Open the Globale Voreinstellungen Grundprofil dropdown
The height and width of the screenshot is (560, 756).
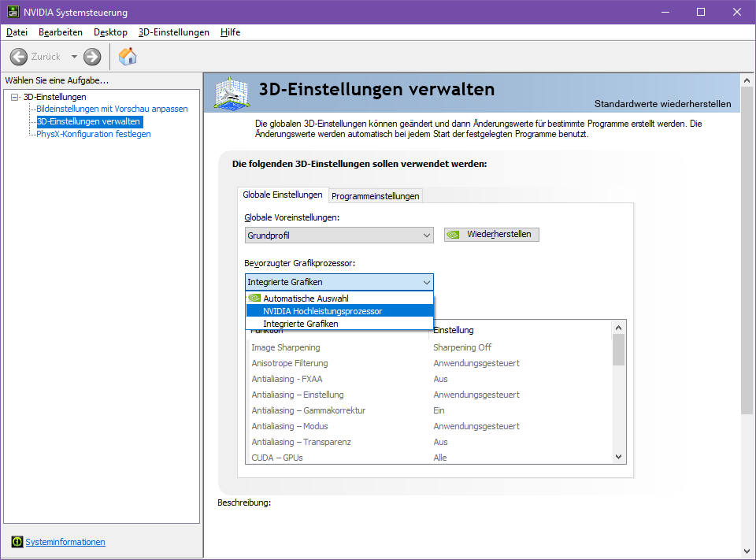coord(339,235)
